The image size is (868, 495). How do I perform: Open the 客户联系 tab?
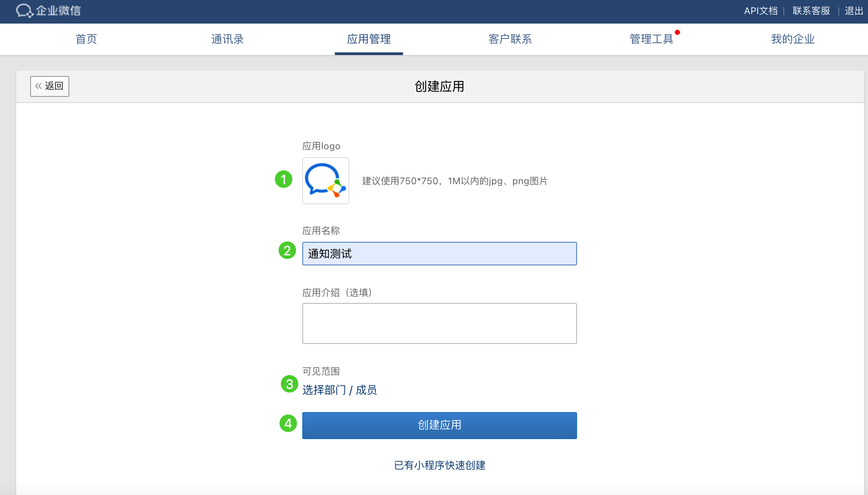(x=510, y=39)
